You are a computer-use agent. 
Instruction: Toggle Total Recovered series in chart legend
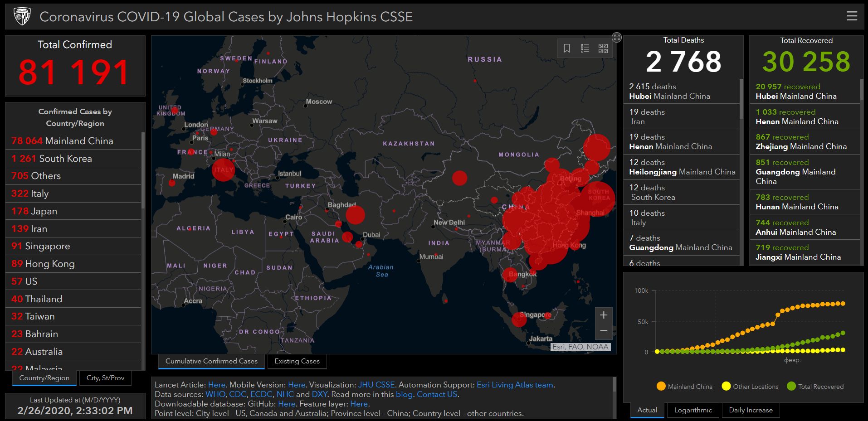815,387
